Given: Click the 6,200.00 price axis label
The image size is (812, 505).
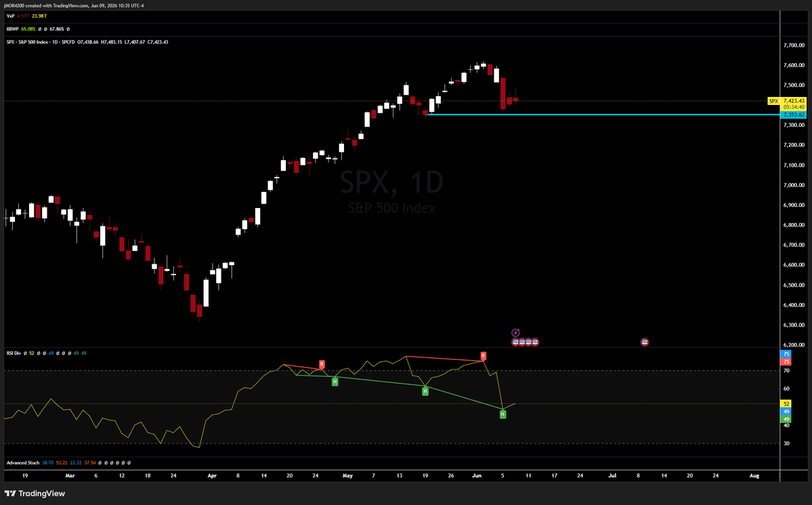Looking at the screenshot, I should click(x=794, y=345).
